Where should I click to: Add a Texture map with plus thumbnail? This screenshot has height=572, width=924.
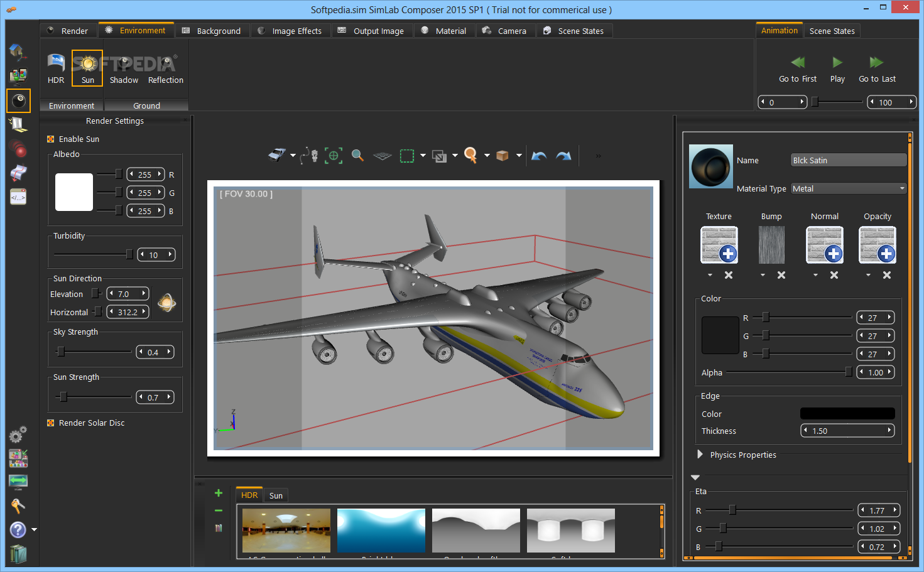point(719,245)
